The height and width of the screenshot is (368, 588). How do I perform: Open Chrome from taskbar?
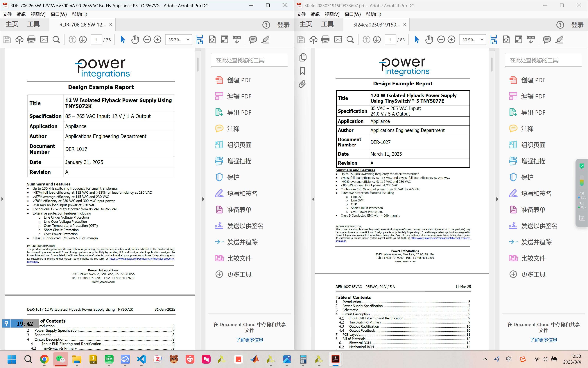coord(44,359)
